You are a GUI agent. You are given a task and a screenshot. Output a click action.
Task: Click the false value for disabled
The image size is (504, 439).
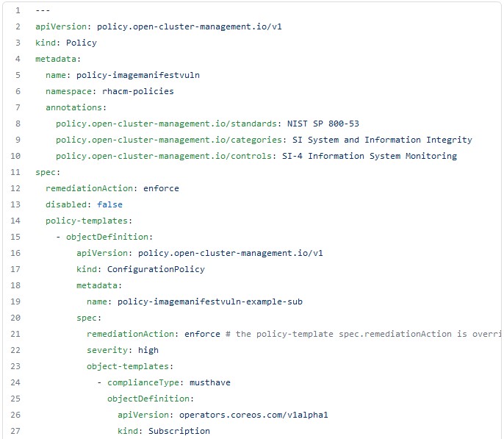pos(109,204)
